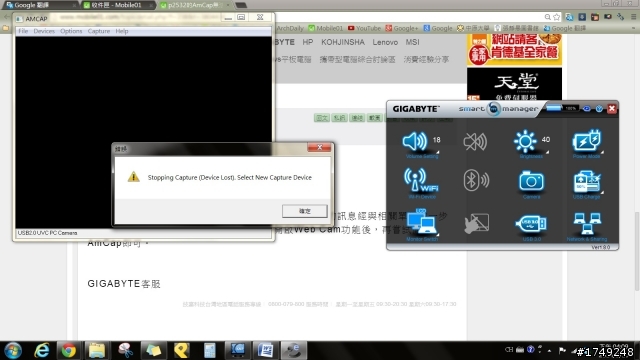640x360 pixels.
Task: Launch Internet Explorer from the taskbar
Action: [42, 351]
